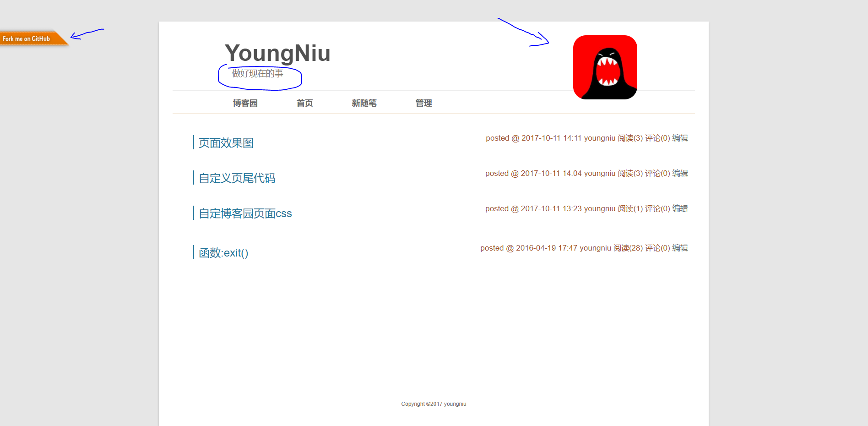Click the red monster avatar image
The image size is (868, 426).
click(605, 67)
